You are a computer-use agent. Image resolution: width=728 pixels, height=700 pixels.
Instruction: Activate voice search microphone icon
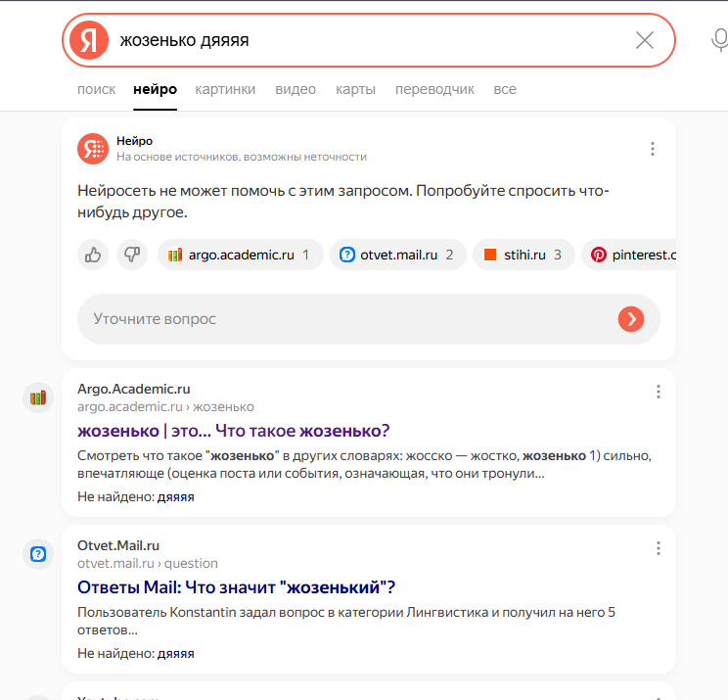pyautogui.click(x=720, y=40)
